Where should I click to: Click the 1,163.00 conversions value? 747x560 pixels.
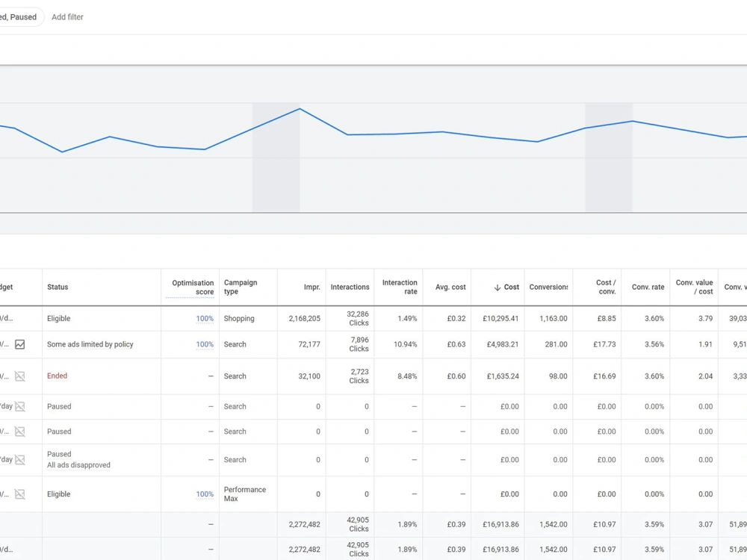pyautogui.click(x=553, y=319)
